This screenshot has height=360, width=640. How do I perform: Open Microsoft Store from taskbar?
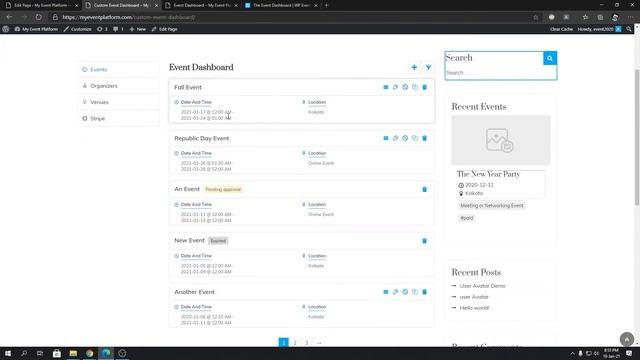pyautogui.click(x=57, y=353)
